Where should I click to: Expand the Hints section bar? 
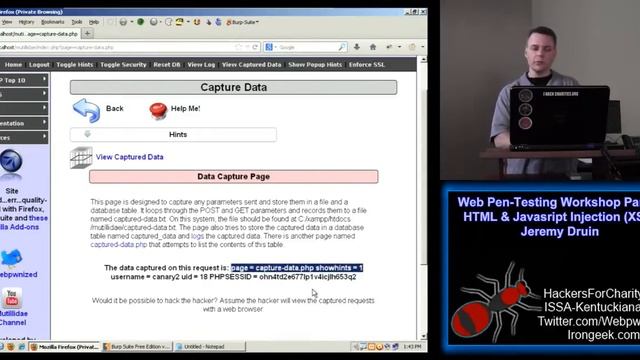click(x=173, y=134)
